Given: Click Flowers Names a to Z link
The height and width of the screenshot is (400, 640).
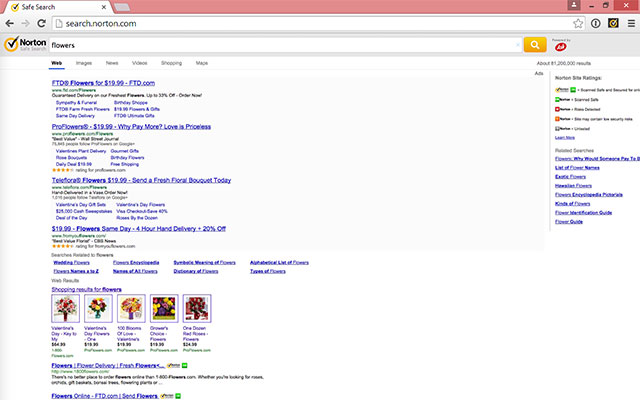Looking at the screenshot, I should click(76, 271).
